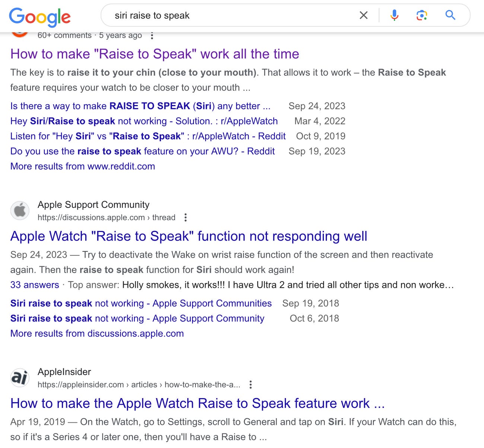The image size is (484, 448).
Task: Click the blue magnifier search icon
Action: tap(450, 15)
